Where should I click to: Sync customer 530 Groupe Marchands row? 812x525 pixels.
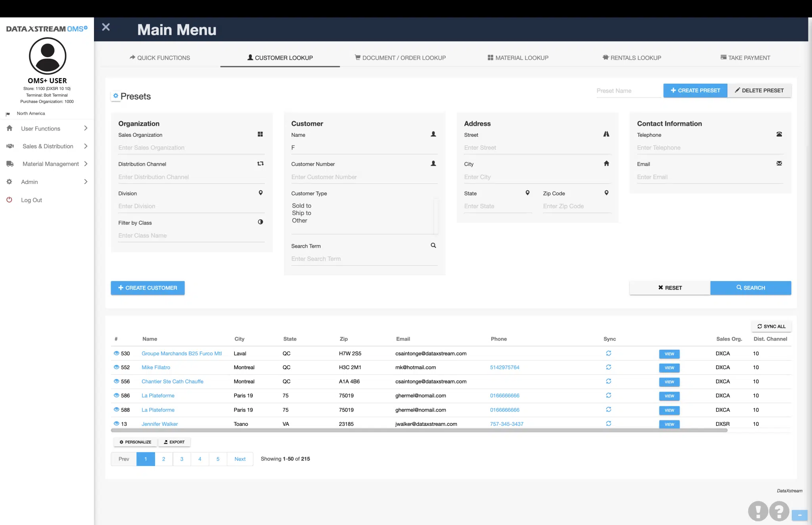tap(609, 353)
